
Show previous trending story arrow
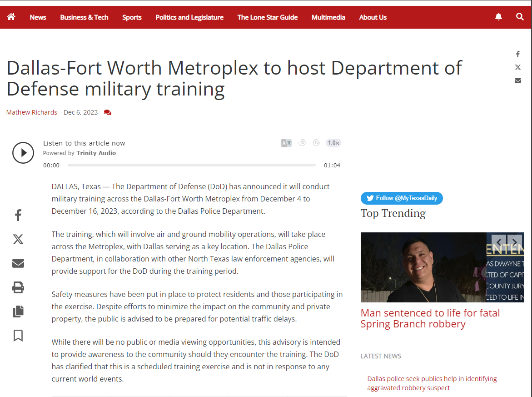tap(499, 242)
